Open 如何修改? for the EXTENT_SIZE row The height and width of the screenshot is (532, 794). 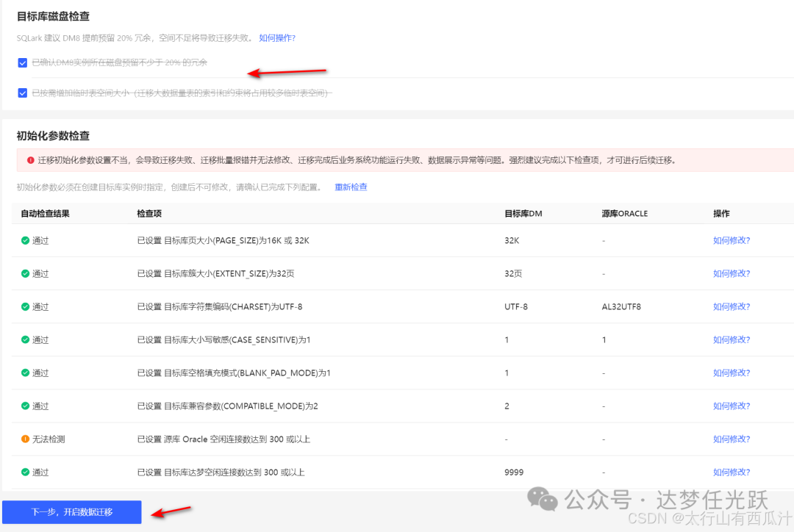click(x=732, y=273)
